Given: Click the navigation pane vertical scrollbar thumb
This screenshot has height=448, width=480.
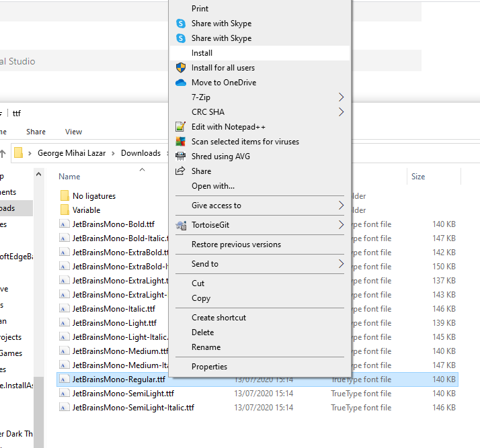Looking at the screenshot, I should click(x=38, y=412).
